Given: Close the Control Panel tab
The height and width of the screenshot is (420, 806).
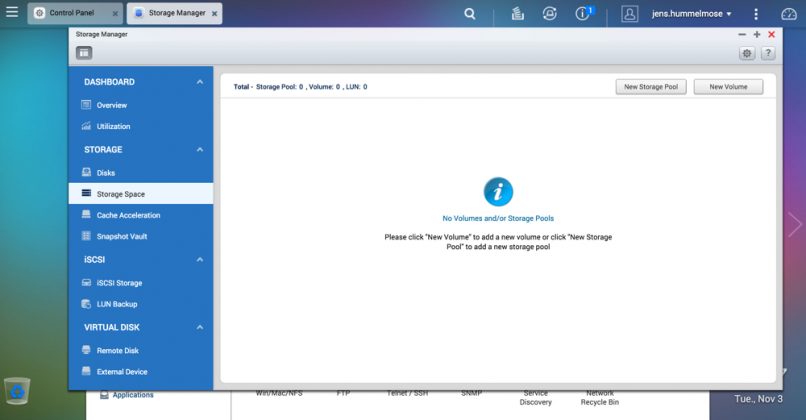Looking at the screenshot, I should [x=115, y=14].
